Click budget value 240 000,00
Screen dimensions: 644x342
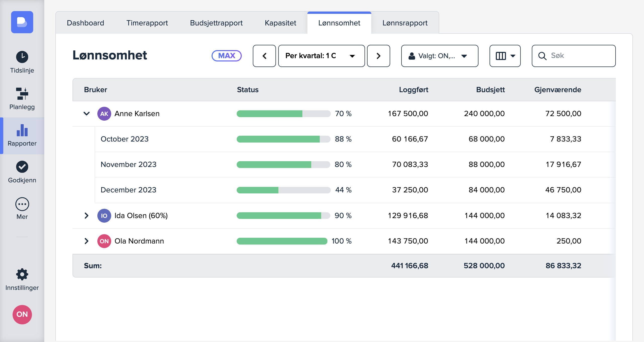[x=484, y=114]
